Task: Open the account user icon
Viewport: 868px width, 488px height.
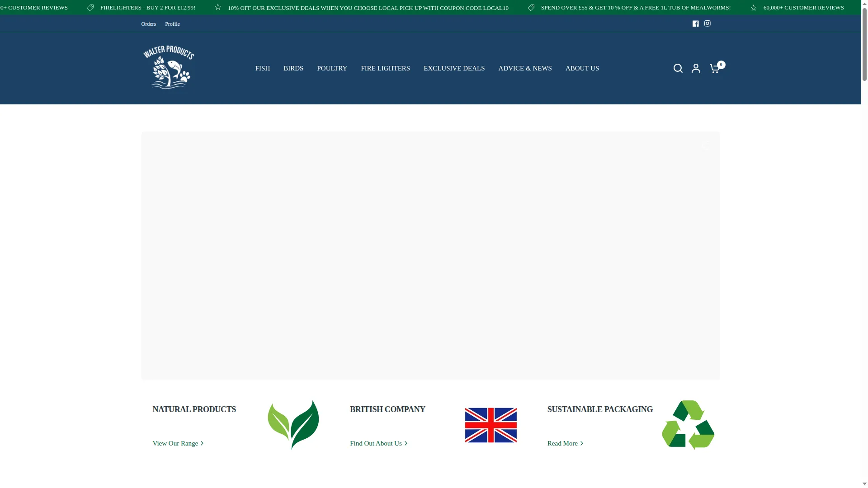Action: coord(696,68)
